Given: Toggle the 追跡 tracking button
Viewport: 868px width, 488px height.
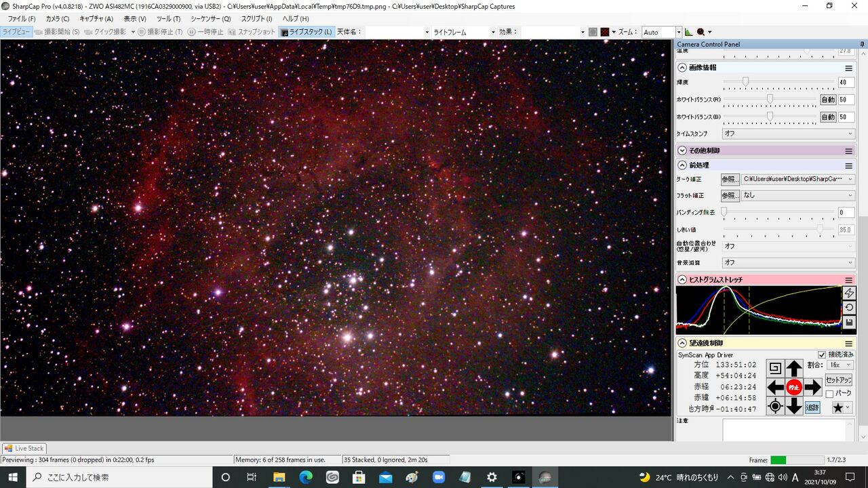Looking at the screenshot, I should pos(812,407).
